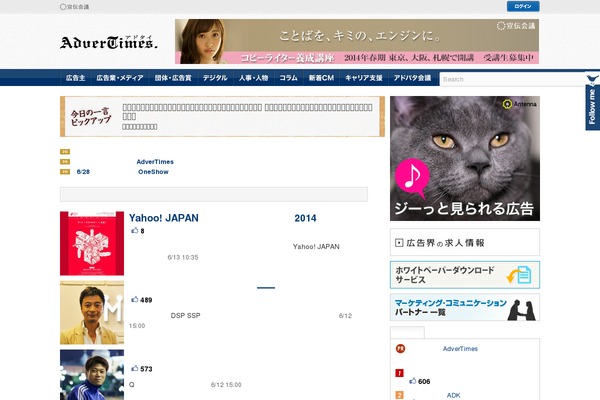Screen dimensions: 600x400
Task: Select the ranking panel tab
Action: [x=407, y=333]
